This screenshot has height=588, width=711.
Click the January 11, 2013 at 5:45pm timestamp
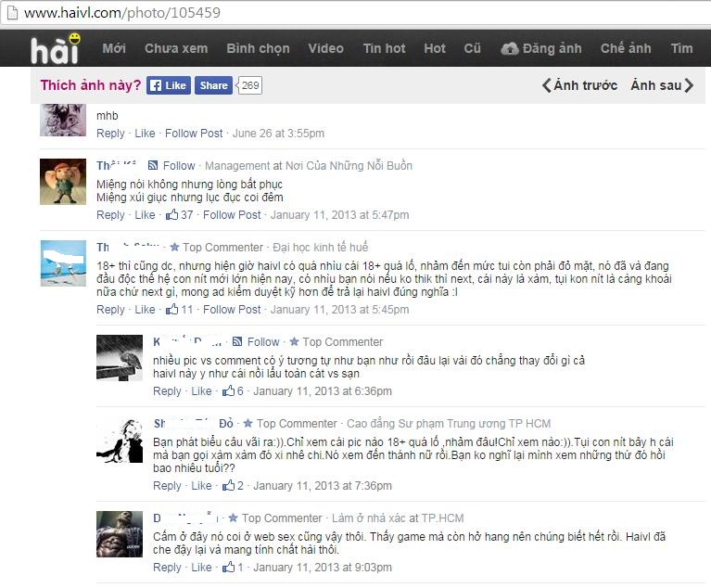339,310
